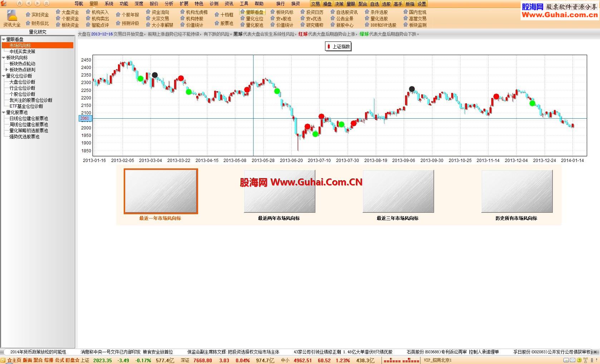600x364 pixels.
Task: Open the 量眼 menu
Action: coord(94,4)
